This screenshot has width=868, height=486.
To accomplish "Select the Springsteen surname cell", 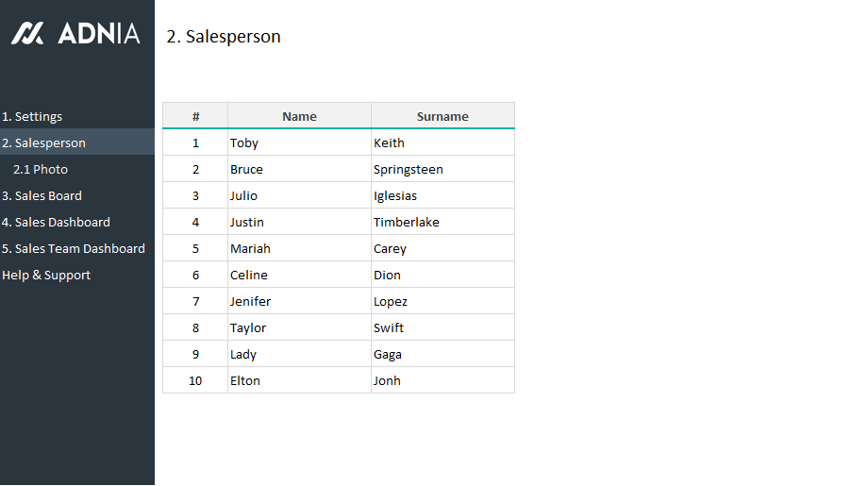I will [x=442, y=170].
